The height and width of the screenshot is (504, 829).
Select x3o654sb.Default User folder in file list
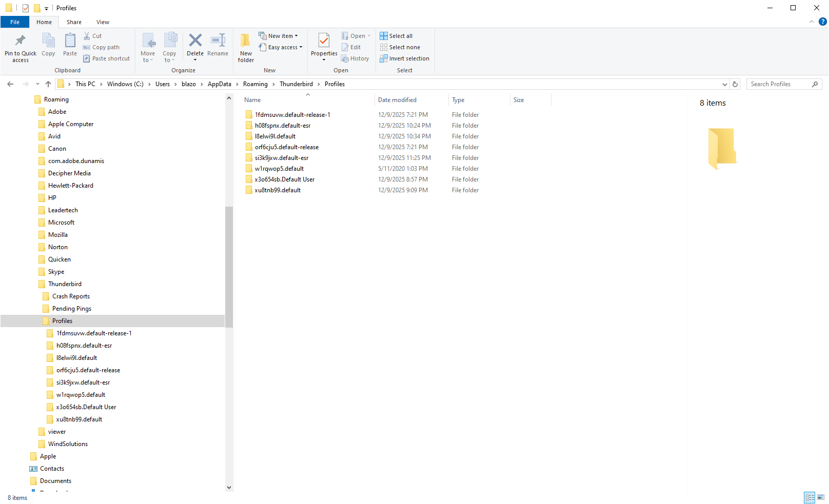tap(285, 179)
